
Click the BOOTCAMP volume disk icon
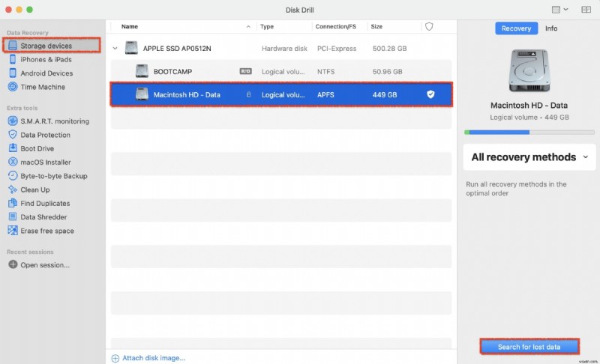click(x=142, y=71)
